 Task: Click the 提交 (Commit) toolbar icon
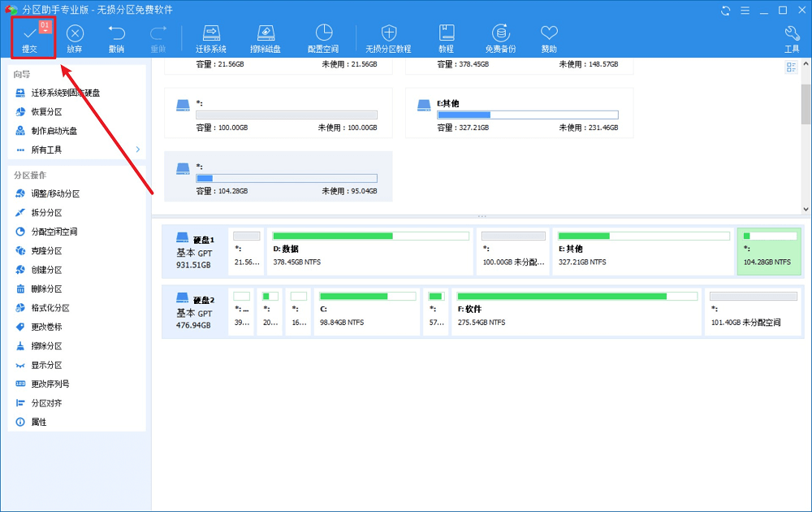pos(30,37)
